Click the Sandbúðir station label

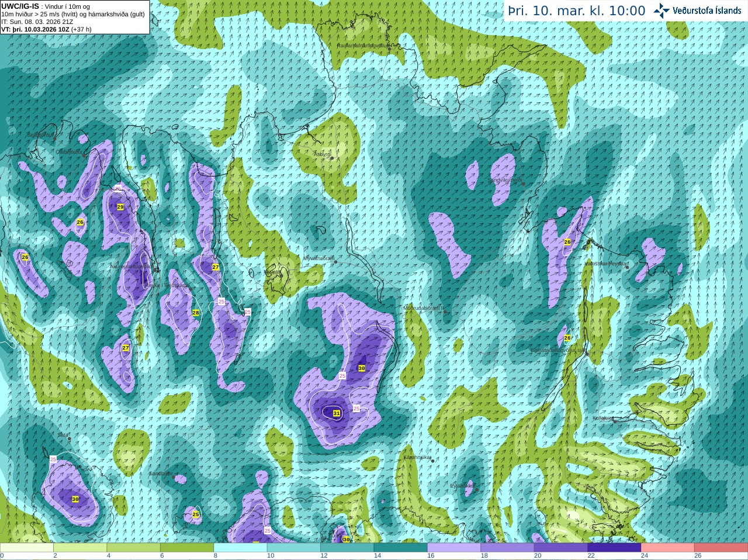coord(160,473)
